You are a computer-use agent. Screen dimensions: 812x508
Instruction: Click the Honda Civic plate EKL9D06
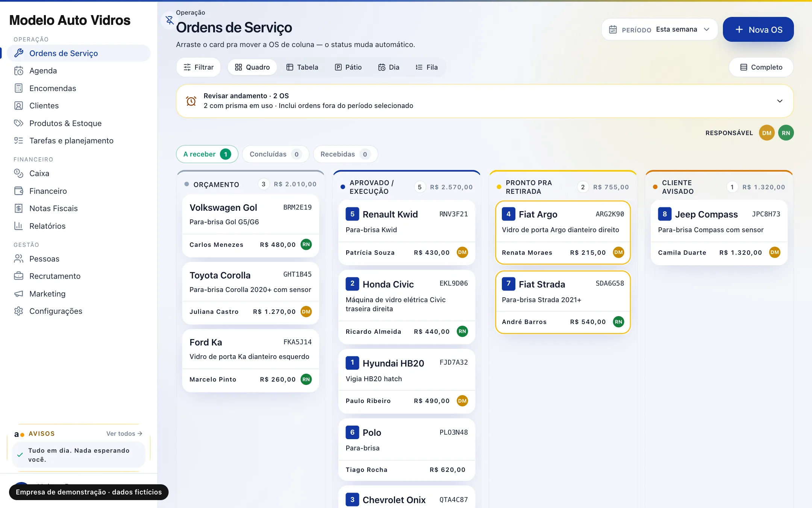point(454,283)
